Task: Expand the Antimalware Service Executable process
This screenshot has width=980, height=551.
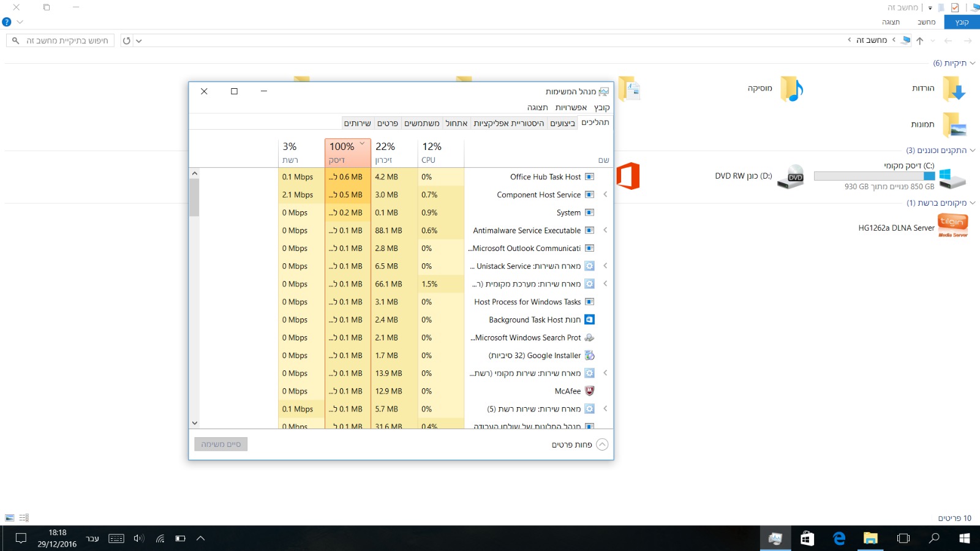Action: click(x=605, y=230)
